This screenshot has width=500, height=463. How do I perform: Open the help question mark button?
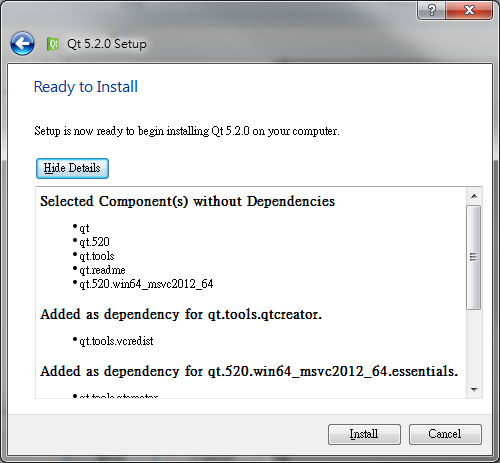point(431,10)
